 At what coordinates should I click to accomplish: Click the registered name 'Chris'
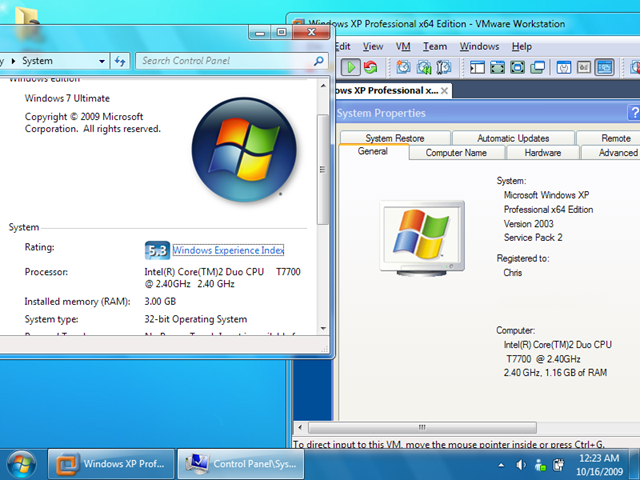coord(513,273)
